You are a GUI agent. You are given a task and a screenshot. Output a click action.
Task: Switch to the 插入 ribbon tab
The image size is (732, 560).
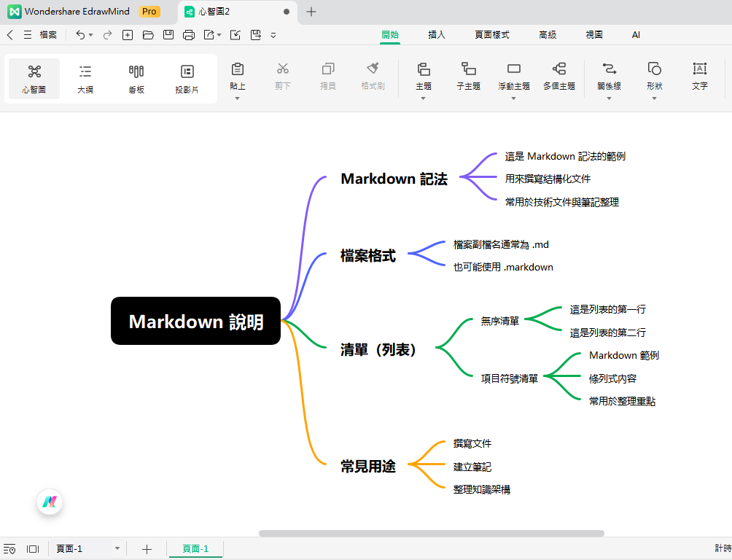point(437,34)
